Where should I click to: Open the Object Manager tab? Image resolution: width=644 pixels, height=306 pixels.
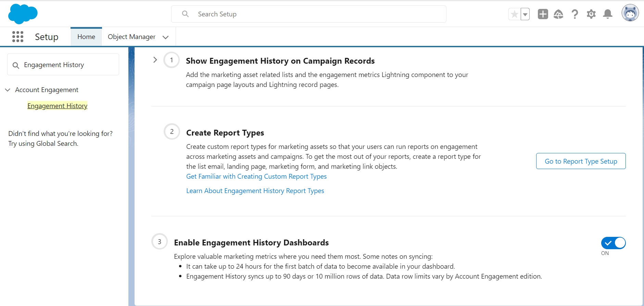[131, 37]
